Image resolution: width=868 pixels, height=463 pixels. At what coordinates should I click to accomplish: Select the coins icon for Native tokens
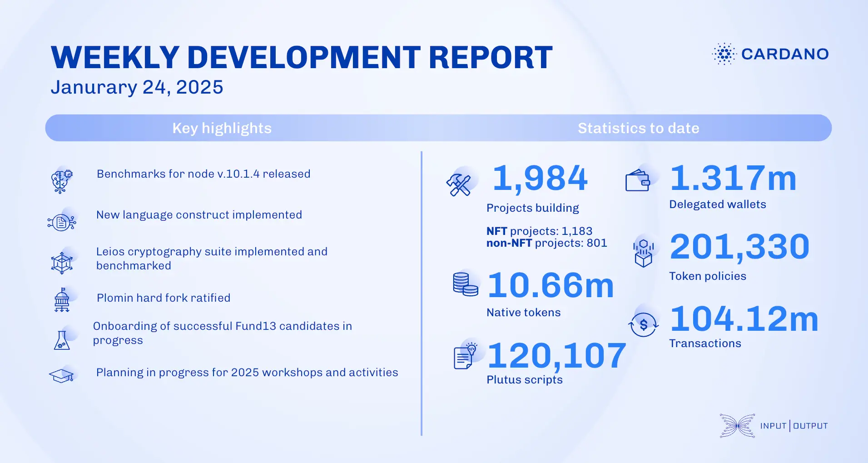465,284
